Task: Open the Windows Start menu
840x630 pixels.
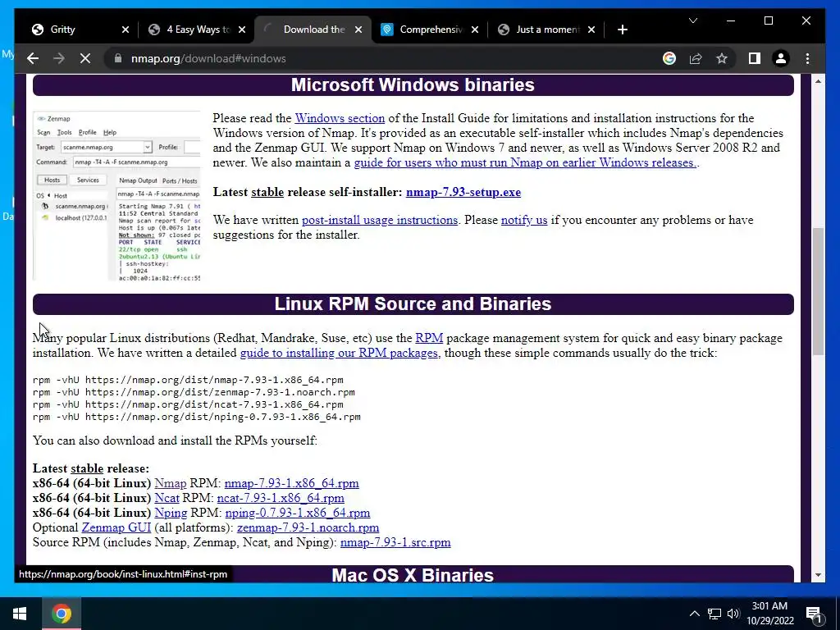Action: [x=20, y=614]
